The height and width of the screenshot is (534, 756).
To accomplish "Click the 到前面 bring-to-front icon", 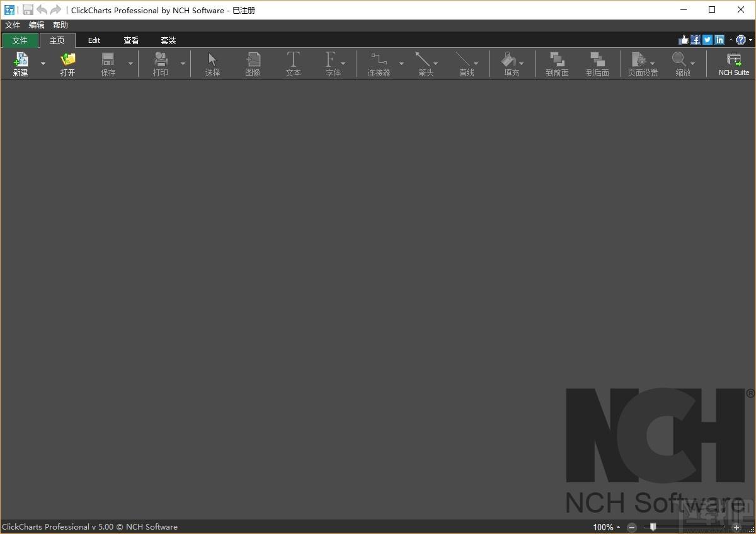I will 557,59.
